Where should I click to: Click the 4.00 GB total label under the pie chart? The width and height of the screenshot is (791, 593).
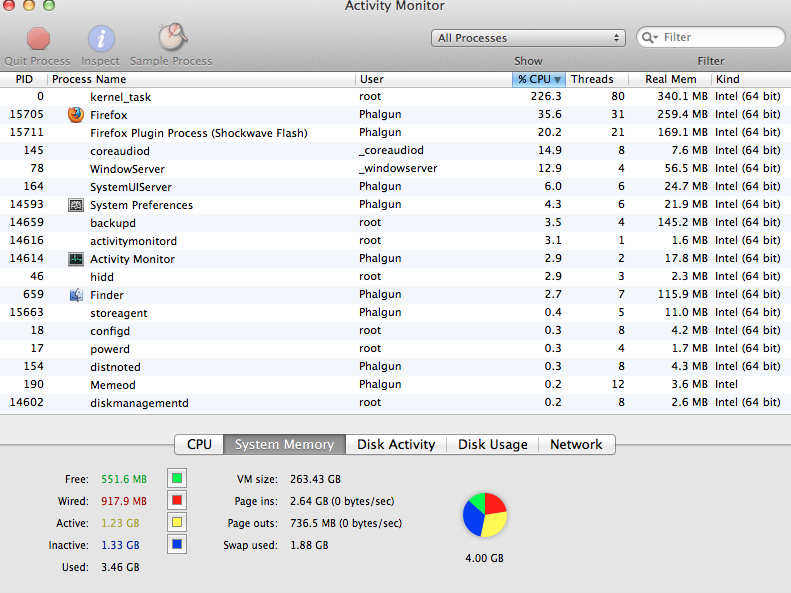click(484, 558)
